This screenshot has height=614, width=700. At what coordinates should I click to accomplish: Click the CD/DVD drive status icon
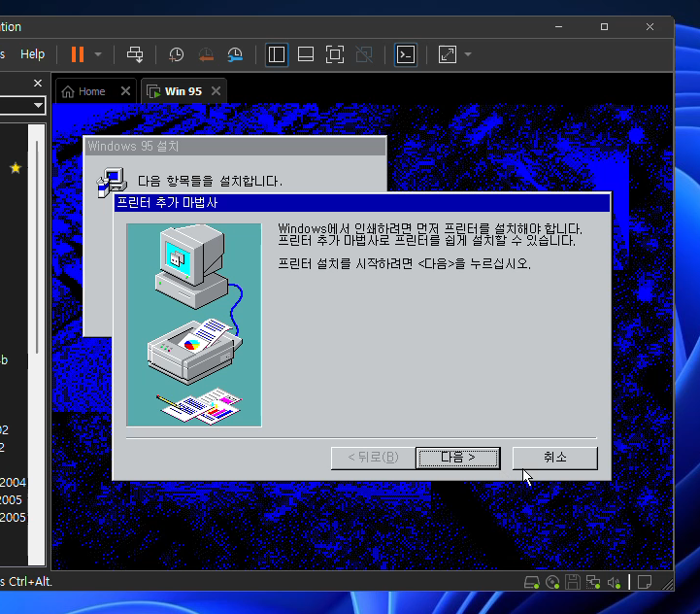click(x=552, y=582)
